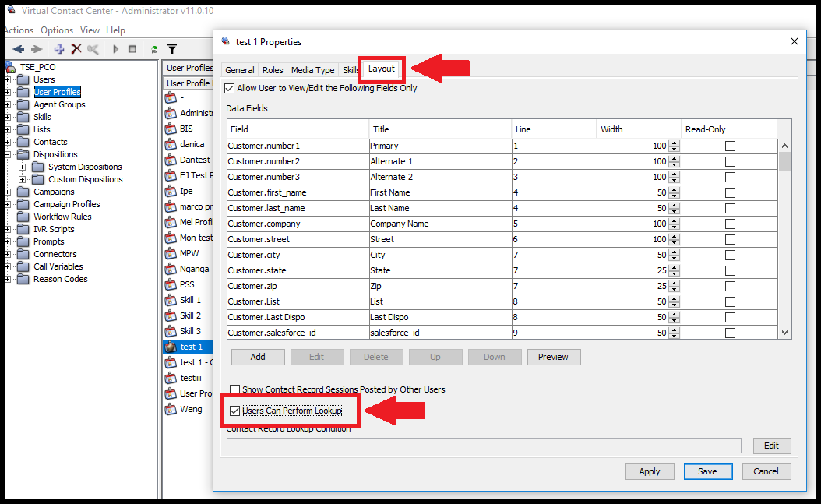Image resolution: width=821 pixels, height=504 pixels.
Task: Toggle Show Contact Record Sessions checkbox
Action: pos(235,389)
